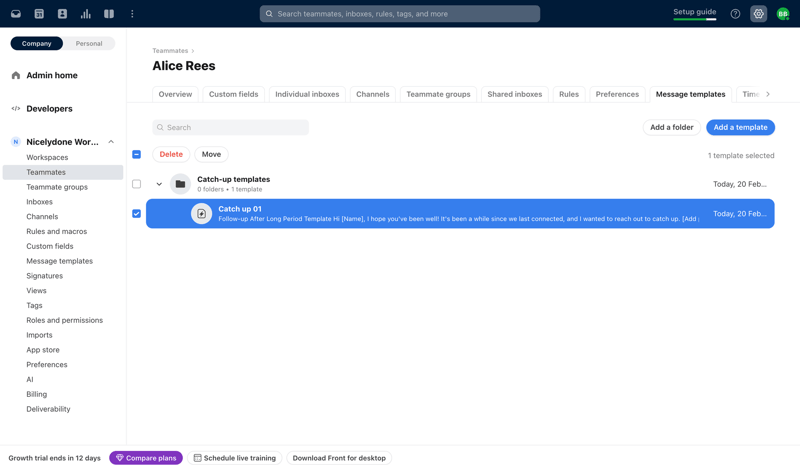The width and height of the screenshot is (800, 470).
Task: Click Add a folder button
Action: click(x=671, y=128)
